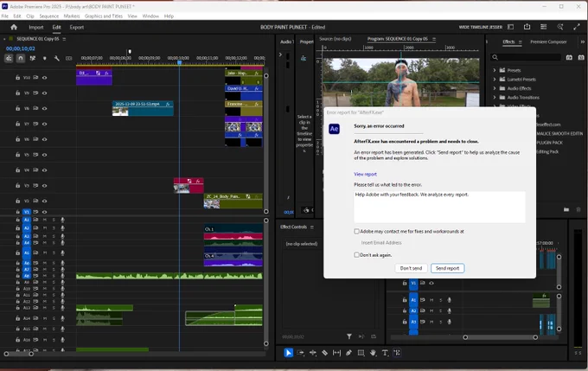Toggle linked selection in timeline
The width and height of the screenshot is (588, 371).
[33, 58]
